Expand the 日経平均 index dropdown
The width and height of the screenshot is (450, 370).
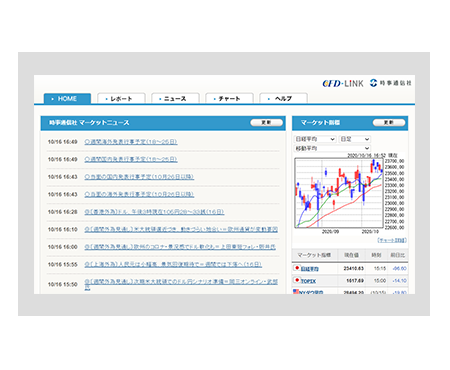pos(315,139)
